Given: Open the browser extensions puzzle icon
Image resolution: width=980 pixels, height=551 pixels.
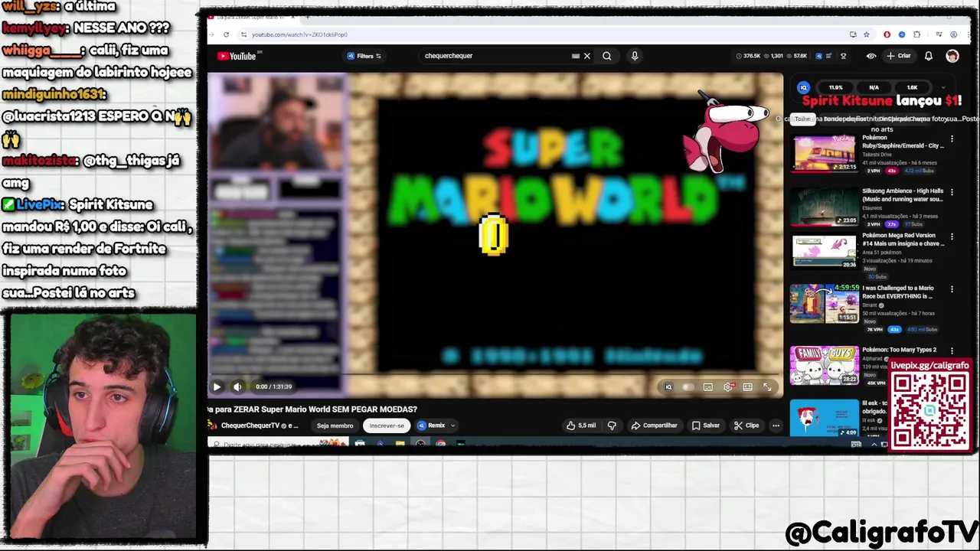Looking at the screenshot, I should 916,34.
